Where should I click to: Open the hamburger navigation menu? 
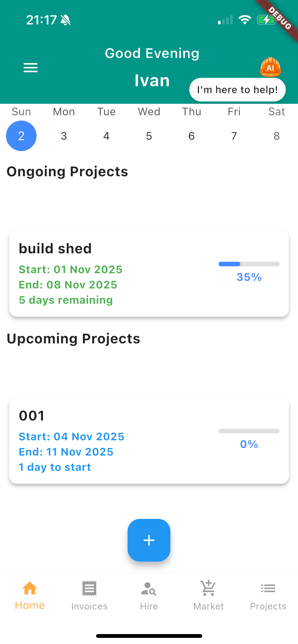click(x=30, y=68)
